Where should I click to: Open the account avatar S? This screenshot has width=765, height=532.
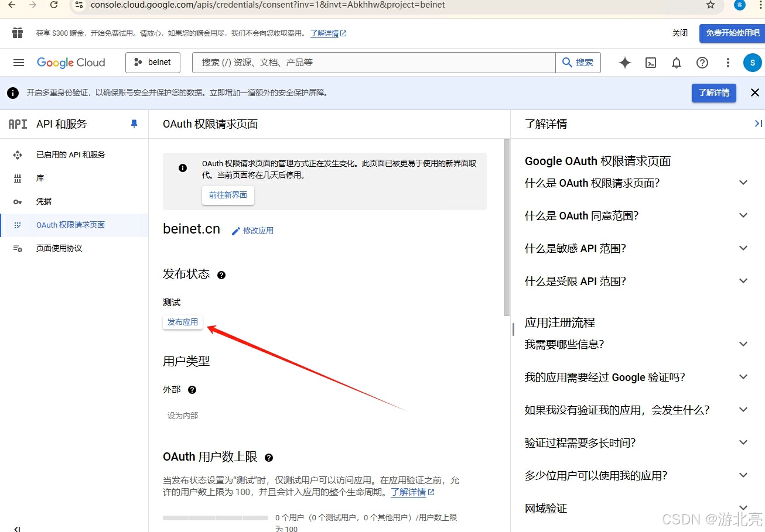(753, 63)
